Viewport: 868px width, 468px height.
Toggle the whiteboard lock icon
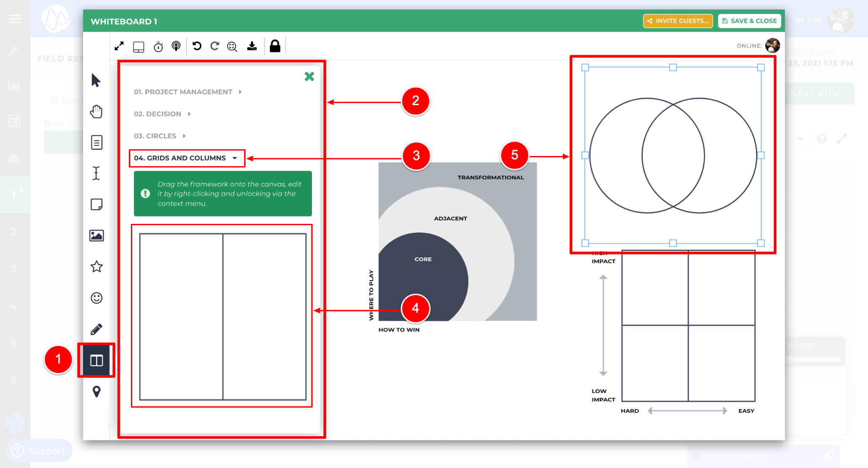click(275, 46)
